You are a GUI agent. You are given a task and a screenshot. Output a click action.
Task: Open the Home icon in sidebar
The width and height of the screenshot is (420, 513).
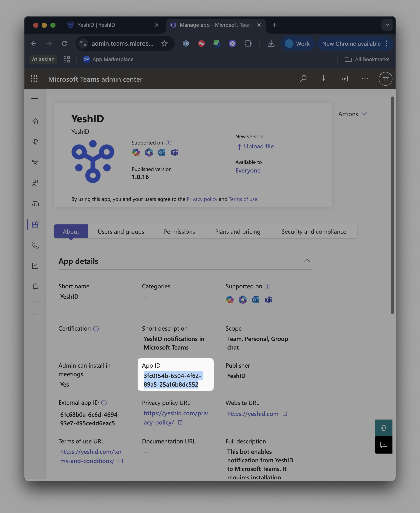35,121
